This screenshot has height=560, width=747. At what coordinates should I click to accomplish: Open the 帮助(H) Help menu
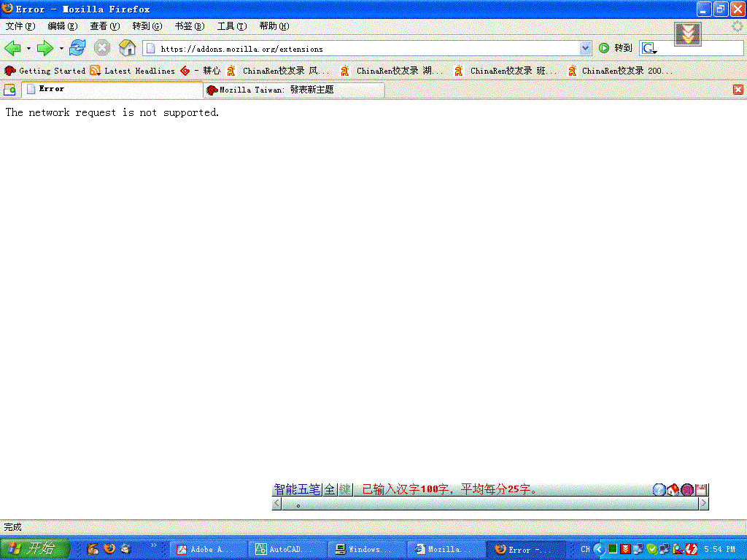tap(274, 26)
